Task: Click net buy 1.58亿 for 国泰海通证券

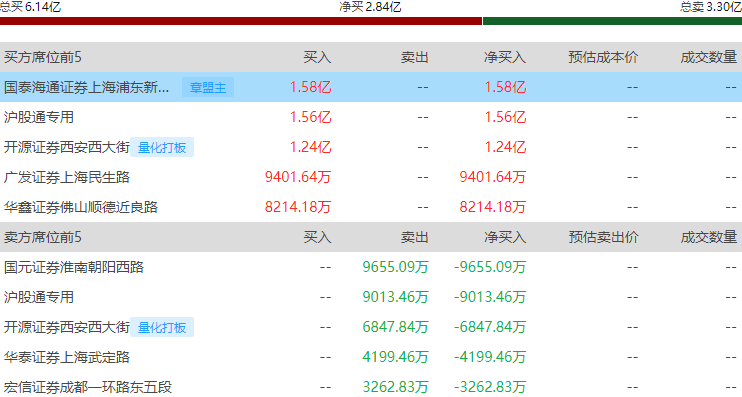Action: 505,88
